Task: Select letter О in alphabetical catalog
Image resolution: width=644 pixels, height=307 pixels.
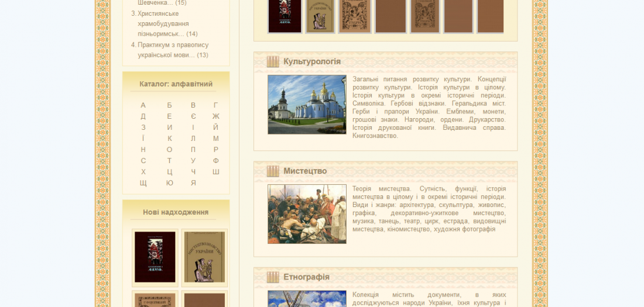Action: tap(169, 150)
